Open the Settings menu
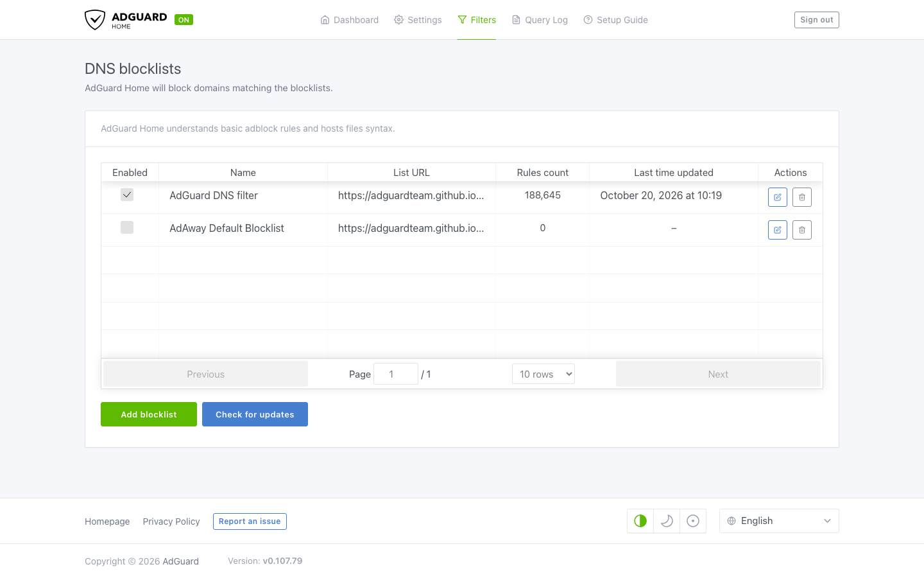The width and height of the screenshot is (924, 578). pyautogui.click(x=418, y=20)
